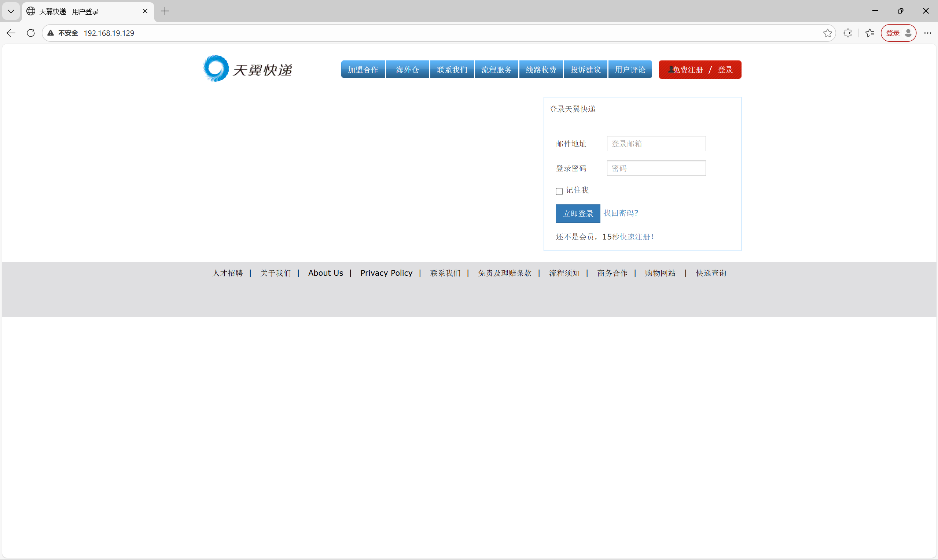Screen dimensions: 938x560
Task: Open the Privacy Policy footer link
Action: [386, 273]
